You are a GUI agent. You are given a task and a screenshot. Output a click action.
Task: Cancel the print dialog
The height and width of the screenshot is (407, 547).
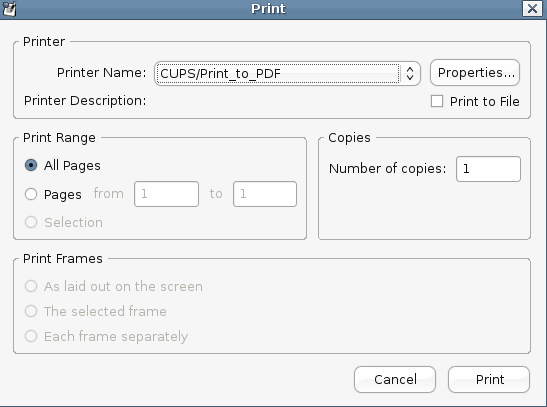point(395,379)
